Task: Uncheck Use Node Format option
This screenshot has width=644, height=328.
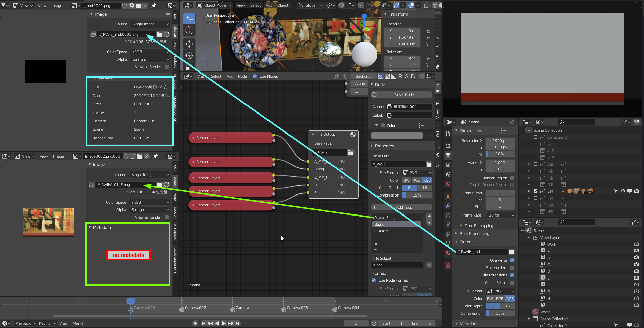Action: tap(374, 280)
